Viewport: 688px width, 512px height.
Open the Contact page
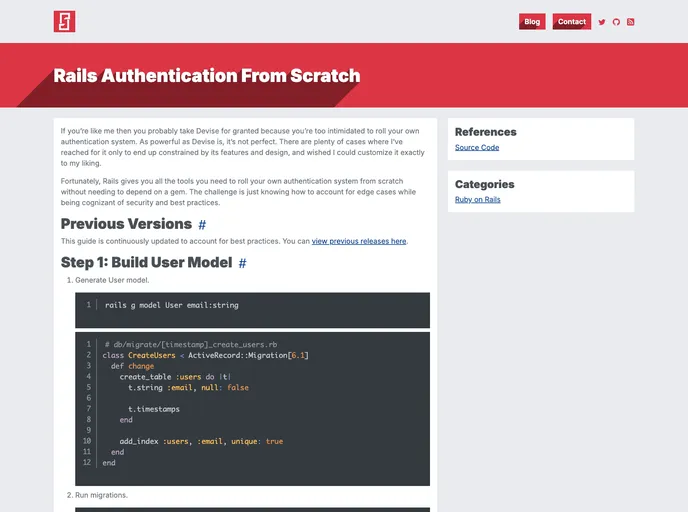tap(572, 21)
